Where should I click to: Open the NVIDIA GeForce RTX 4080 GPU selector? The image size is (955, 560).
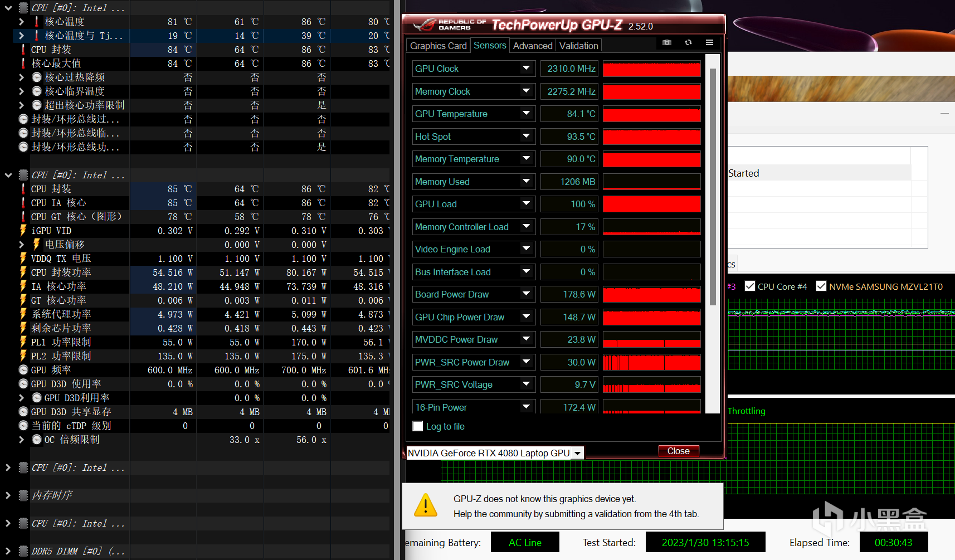coord(578,453)
